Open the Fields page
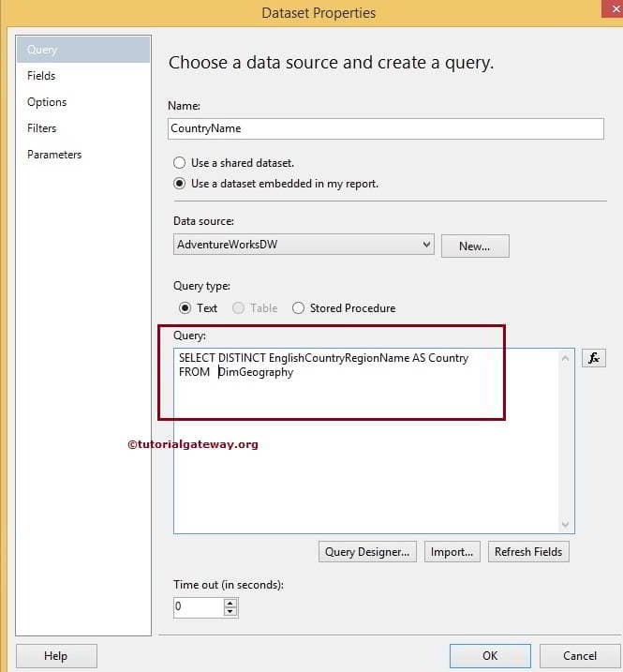The width and height of the screenshot is (623, 672). [41, 76]
